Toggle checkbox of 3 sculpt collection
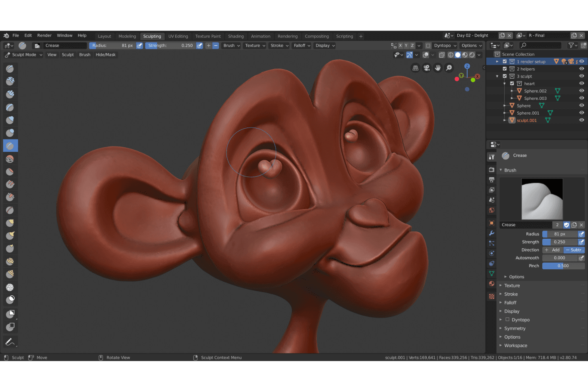This screenshot has height=392, width=588. pos(505,76)
